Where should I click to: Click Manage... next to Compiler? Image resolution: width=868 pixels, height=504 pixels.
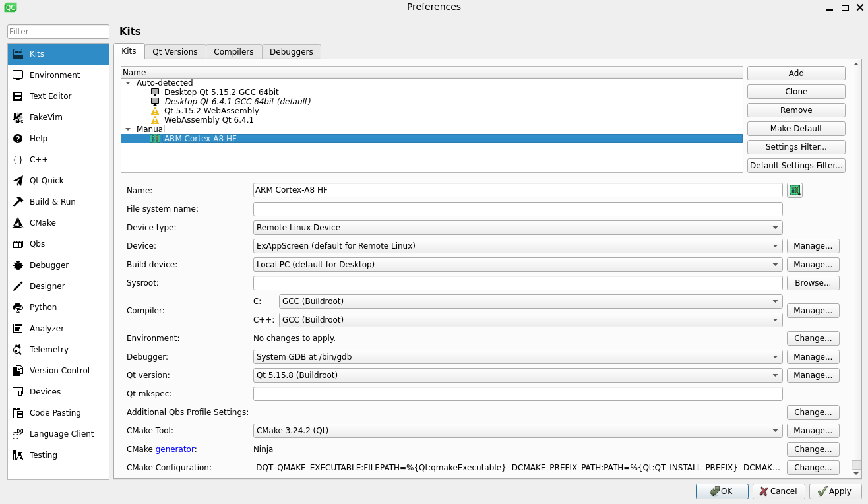(813, 311)
